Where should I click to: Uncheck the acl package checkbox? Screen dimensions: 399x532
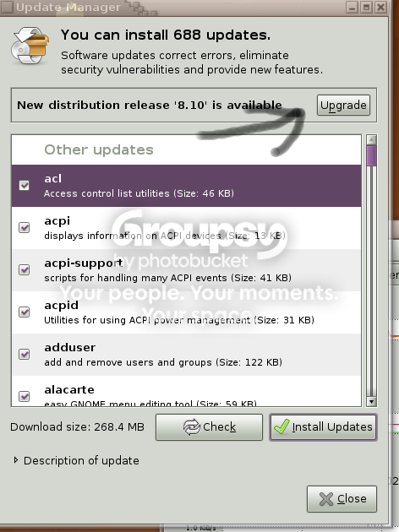point(25,185)
